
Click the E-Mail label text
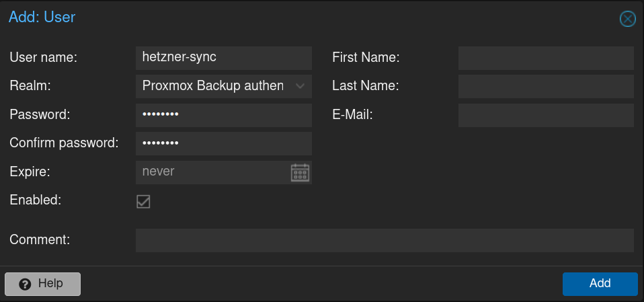point(352,115)
